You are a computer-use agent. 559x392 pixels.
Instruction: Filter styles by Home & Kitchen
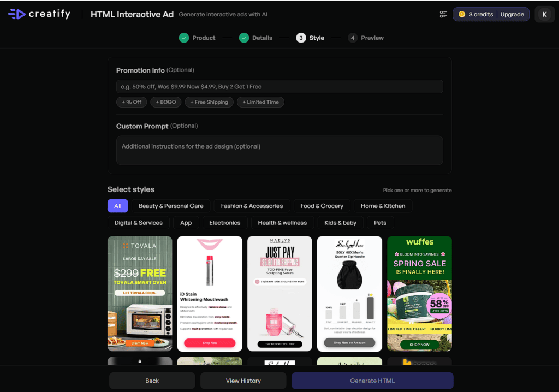383,206
